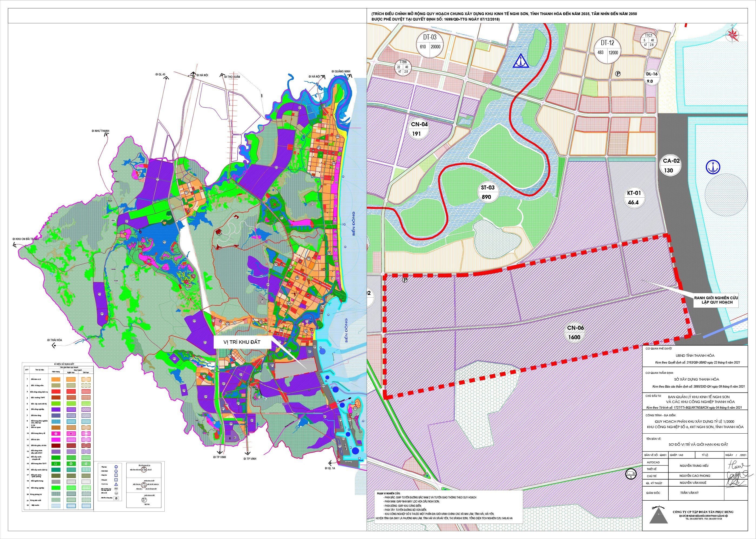Click the Tổng hợp port icon in legend

[117, 467]
